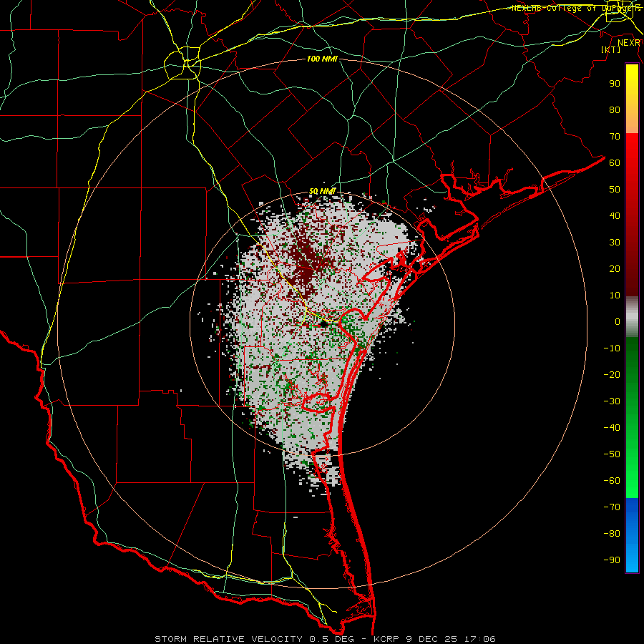This screenshot has height=644, width=644.
Task: Click the STORM RELATIVE VELOCITY caption text
Action: (x=228, y=639)
